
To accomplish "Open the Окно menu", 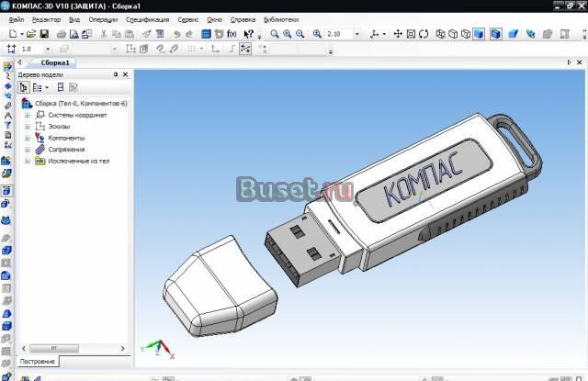I will [x=214, y=19].
